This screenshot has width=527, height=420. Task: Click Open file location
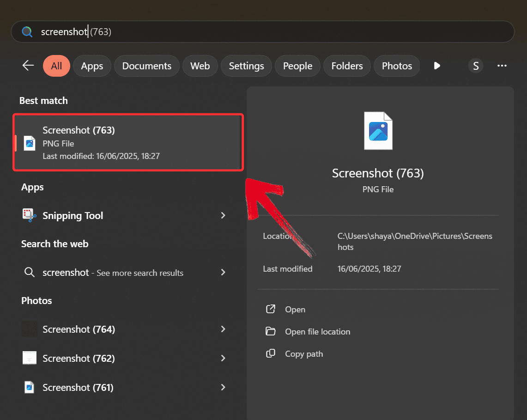click(x=317, y=332)
